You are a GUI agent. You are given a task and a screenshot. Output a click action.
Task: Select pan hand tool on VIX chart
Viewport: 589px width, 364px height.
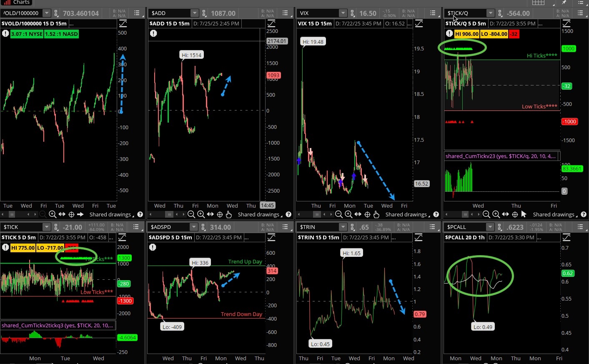point(376,214)
